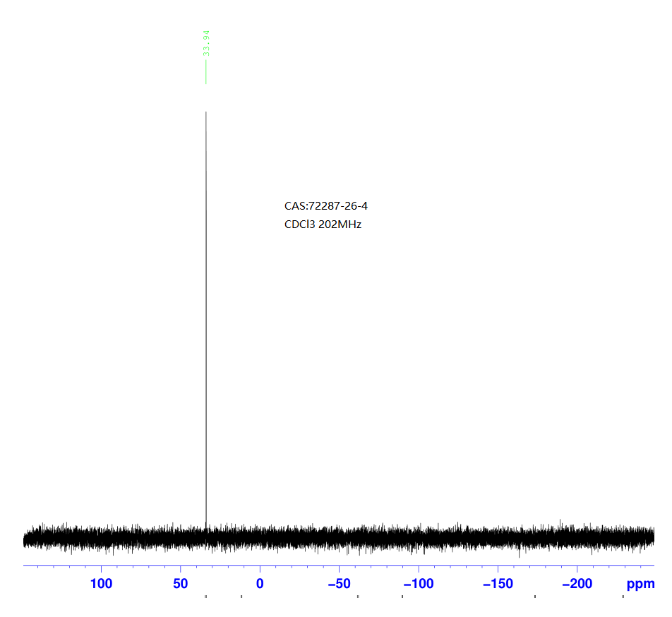This screenshot has height=617, width=672.
Task: Click the 0 axis label
Action: (x=260, y=584)
